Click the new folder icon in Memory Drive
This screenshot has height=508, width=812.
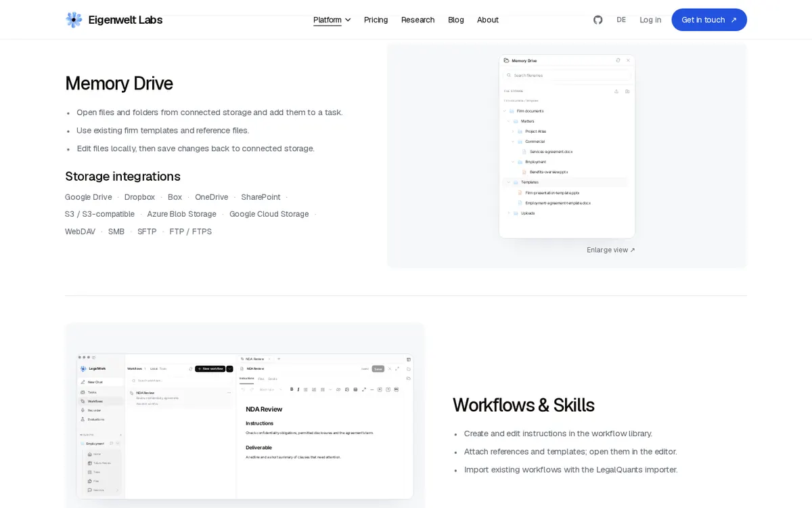point(627,91)
